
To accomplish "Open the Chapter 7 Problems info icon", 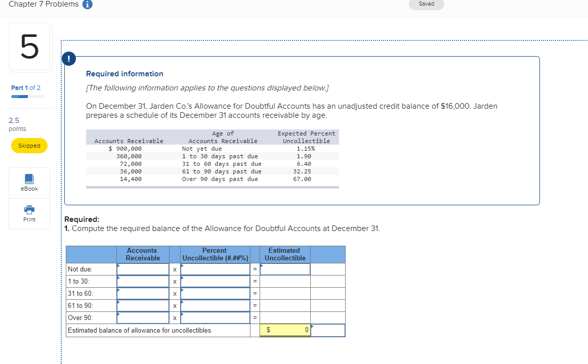I will 87,4.
